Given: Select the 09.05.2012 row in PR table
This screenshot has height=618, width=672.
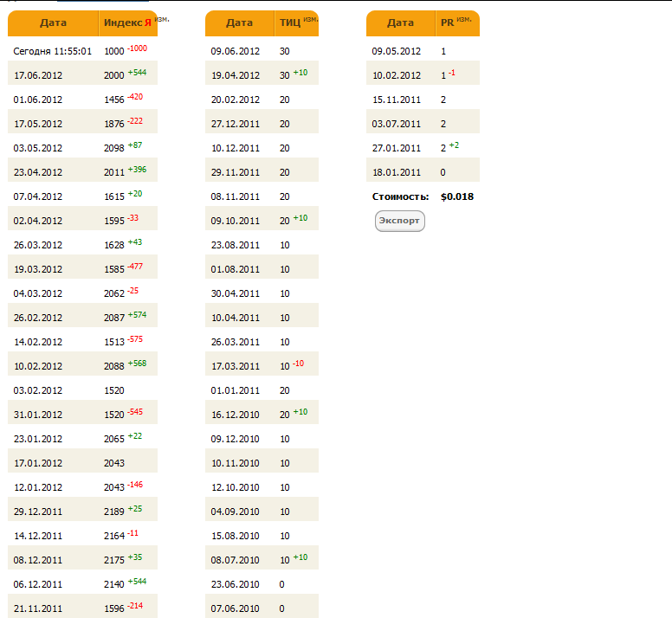Looking at the screenshot, I should click(397, 51).
